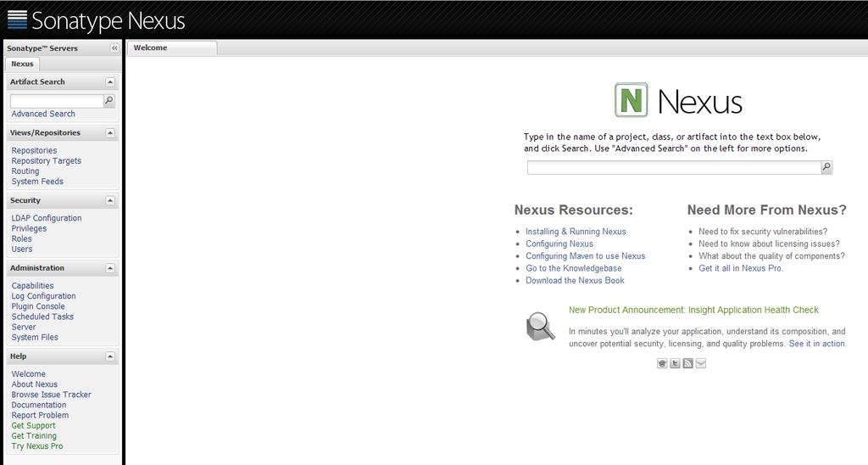Open System Files
This screenshot has height=465, width=868.
(x=35, y=337)
